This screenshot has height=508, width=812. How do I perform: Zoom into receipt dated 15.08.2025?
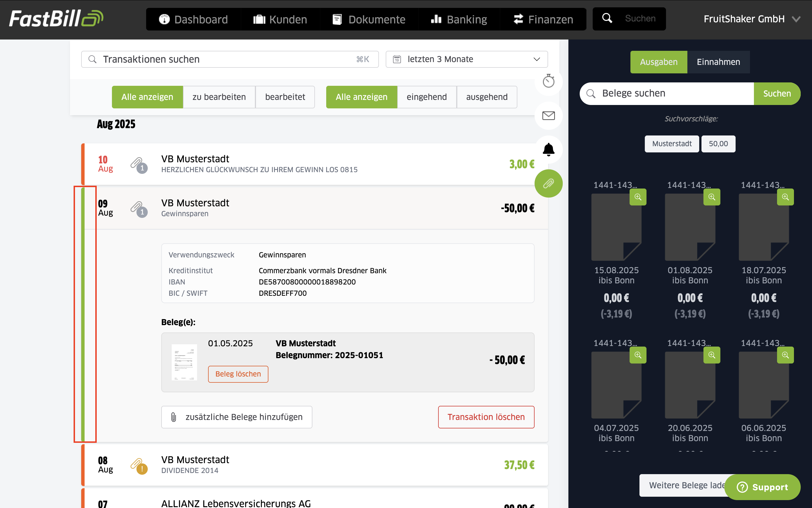point(638,197)
